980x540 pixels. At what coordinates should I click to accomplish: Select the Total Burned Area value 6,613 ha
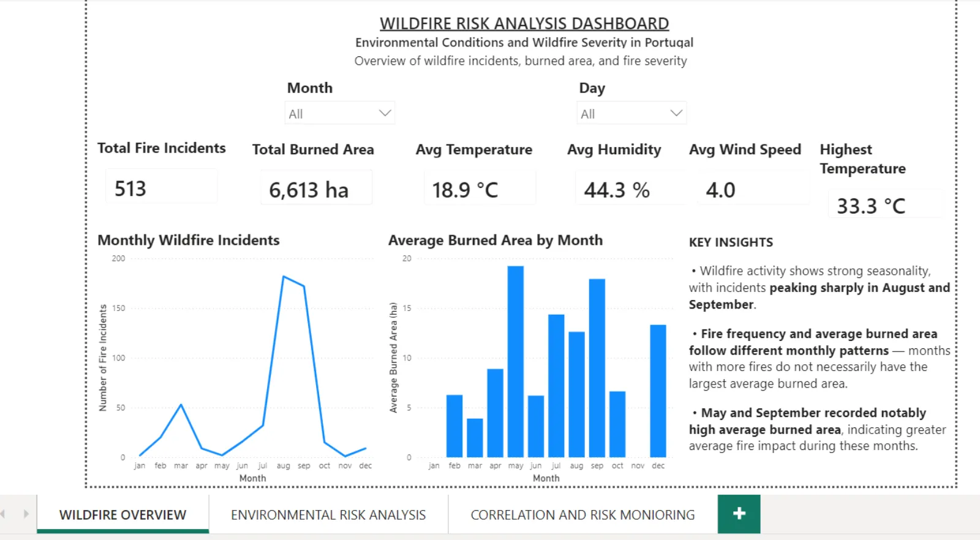(309, 190)
